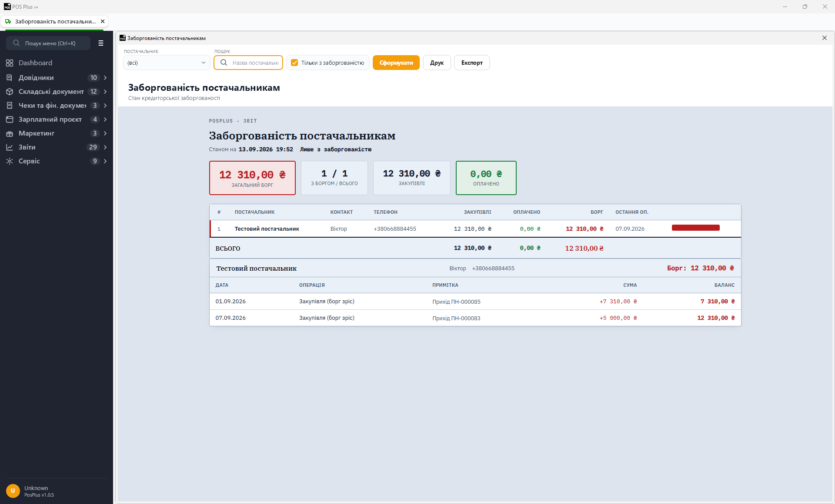Click the magnifier icon in the menu search

(16, 43)
